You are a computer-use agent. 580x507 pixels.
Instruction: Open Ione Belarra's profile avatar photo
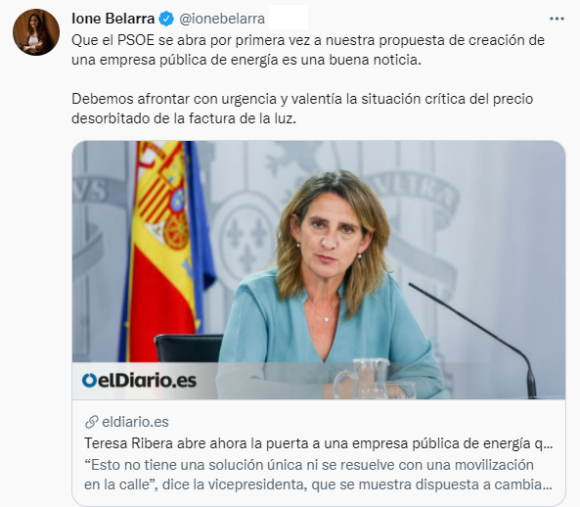pyautogui.click(x=36, y=32)
